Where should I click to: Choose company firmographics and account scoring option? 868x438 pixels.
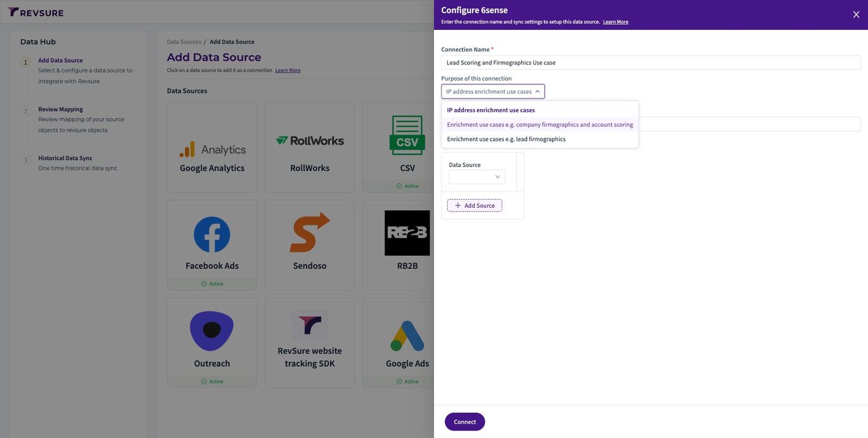[x=540, y=124]
